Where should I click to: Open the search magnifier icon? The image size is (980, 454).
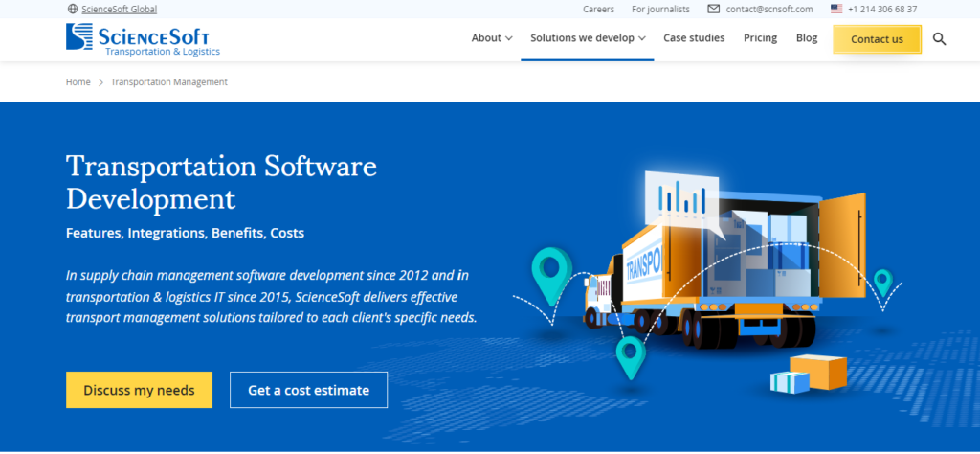(x=940, y=38)
